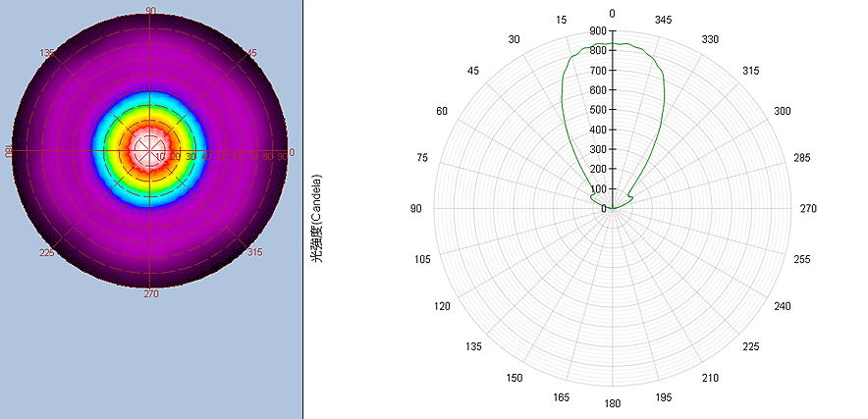This screenshot has width=868, height=419.
Task: Click the 15 angle label on the polar chart
Action: click(x=562, y=20)
